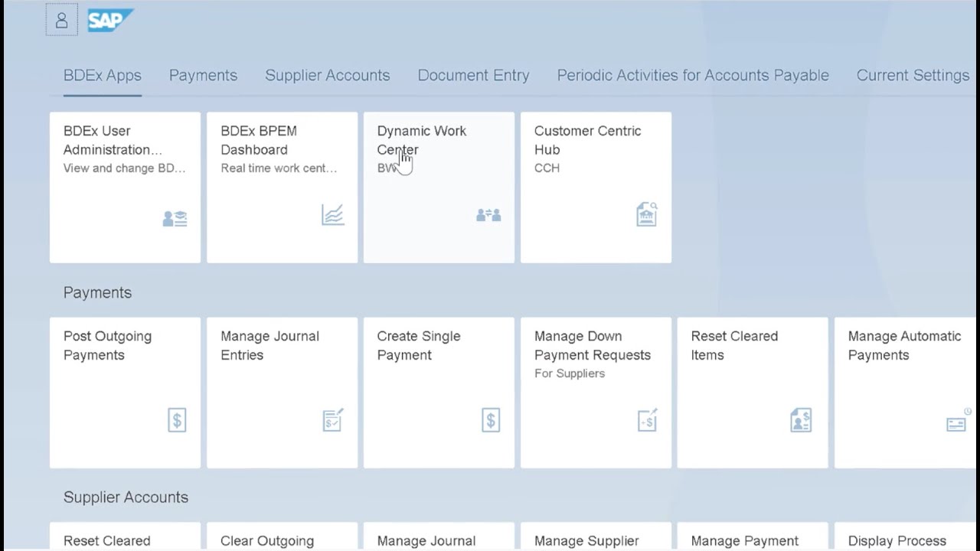Click the Create Single Payment dollar icon
The width and height of the screenshot is (980, 551).
491,420
